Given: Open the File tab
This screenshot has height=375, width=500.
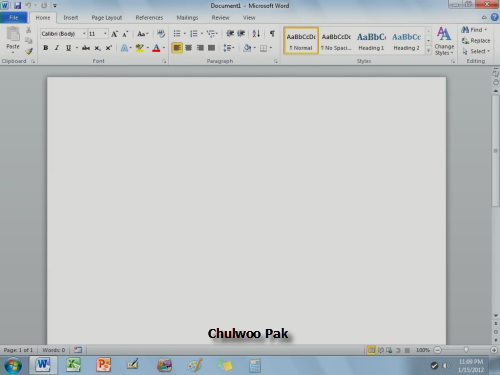Looking at the screenshot, I should pos(14,17).
